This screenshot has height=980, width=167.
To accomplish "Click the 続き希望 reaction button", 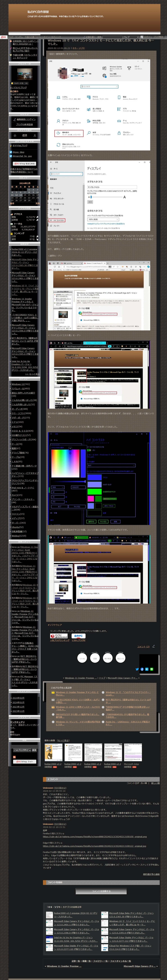I will click(x=108, y=658).
